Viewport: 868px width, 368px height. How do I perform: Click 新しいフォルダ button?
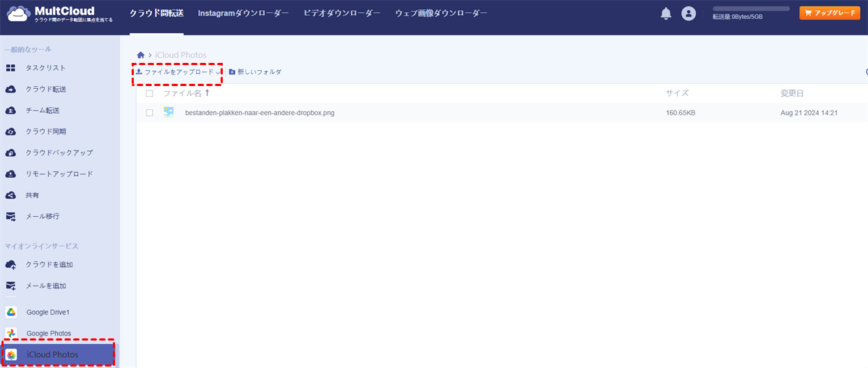255,72
